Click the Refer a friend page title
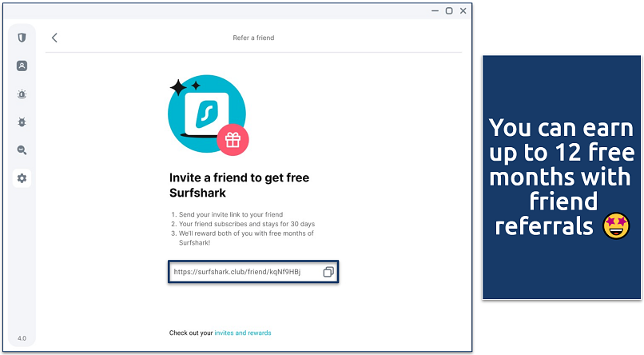This screenshot has height=355, width=644. 253,38
